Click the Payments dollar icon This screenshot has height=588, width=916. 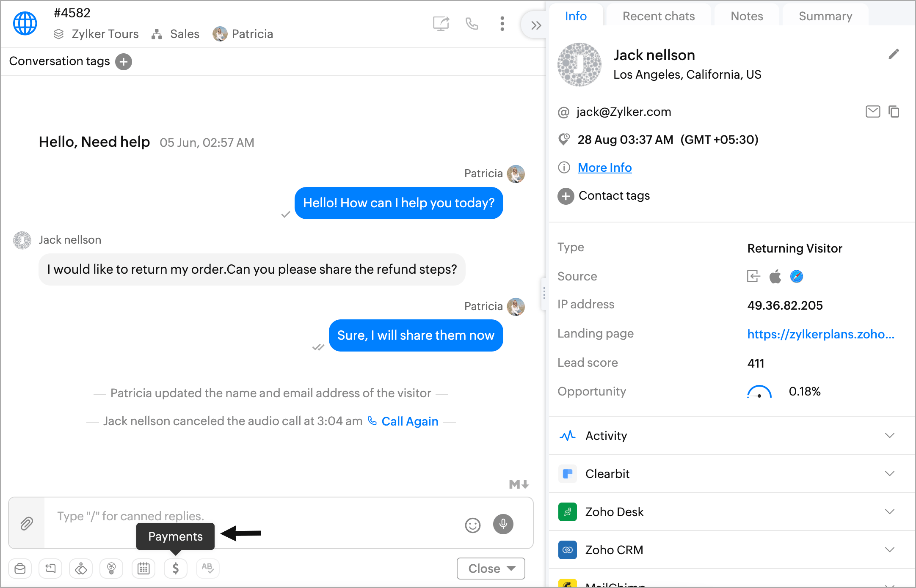click(176, 568)
